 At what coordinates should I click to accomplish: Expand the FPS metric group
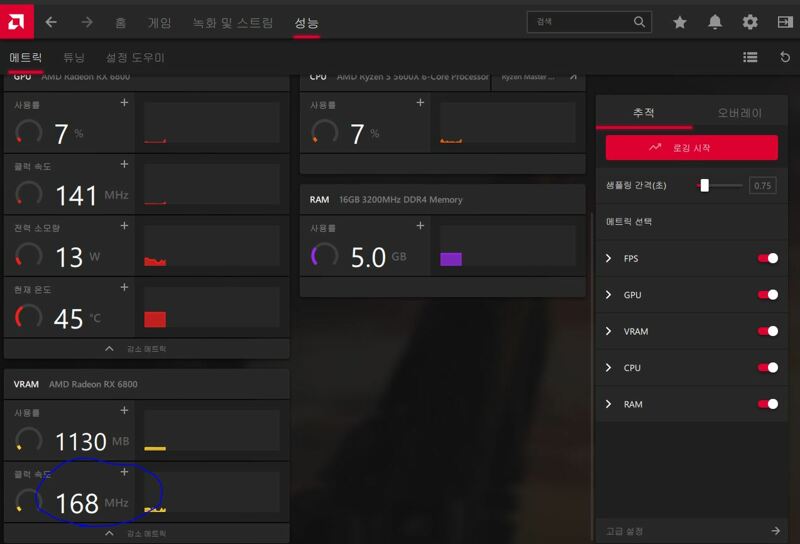point(608,258)
